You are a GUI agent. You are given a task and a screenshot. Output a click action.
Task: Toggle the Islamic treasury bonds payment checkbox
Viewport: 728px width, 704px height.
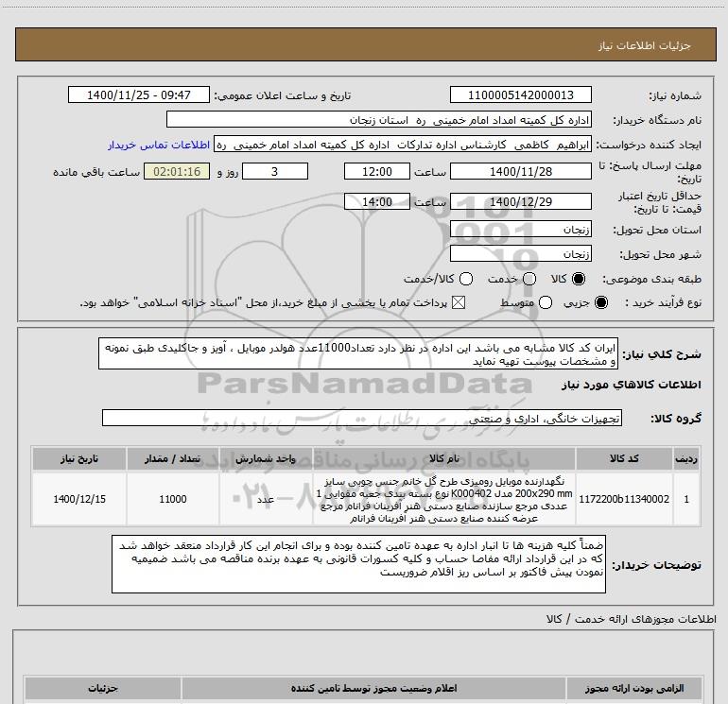(459, 303)
